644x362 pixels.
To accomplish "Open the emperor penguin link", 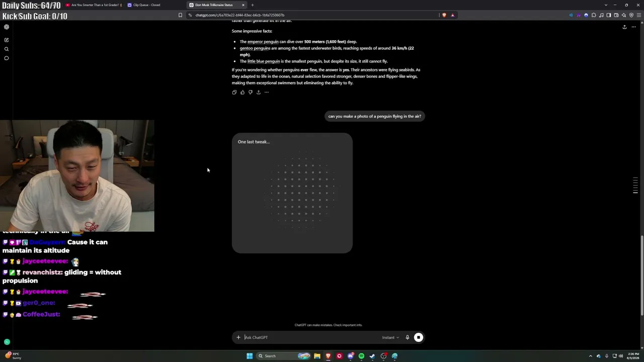I will [x=263, y=42].
